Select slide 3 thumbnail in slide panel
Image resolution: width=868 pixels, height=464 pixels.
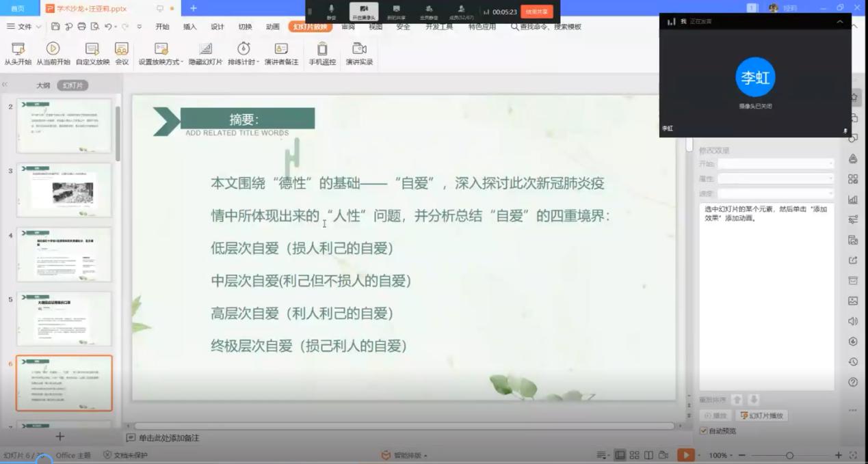(64, 190)
